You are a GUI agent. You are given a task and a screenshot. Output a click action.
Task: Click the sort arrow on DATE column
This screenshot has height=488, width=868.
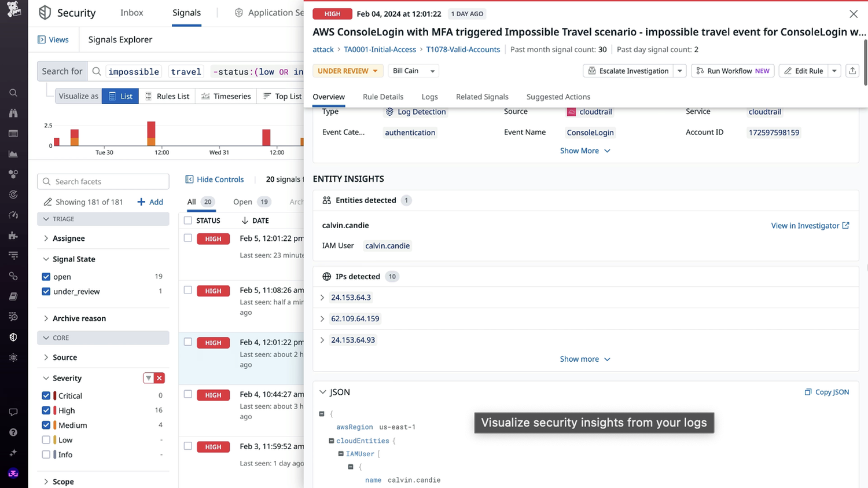click(x=245, y=221)
